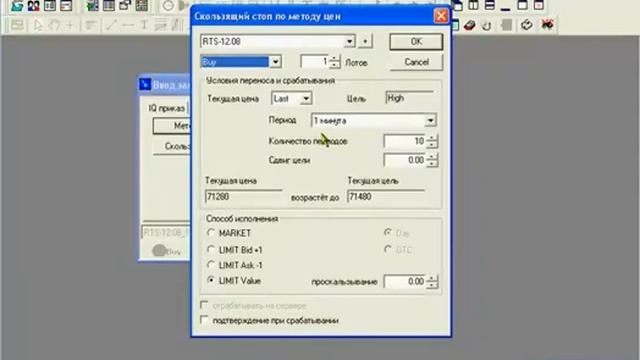Click the refresh rotate icon in the right toolbar
Image resolution: width=640 pixels, height=360 pixels.
527,25
